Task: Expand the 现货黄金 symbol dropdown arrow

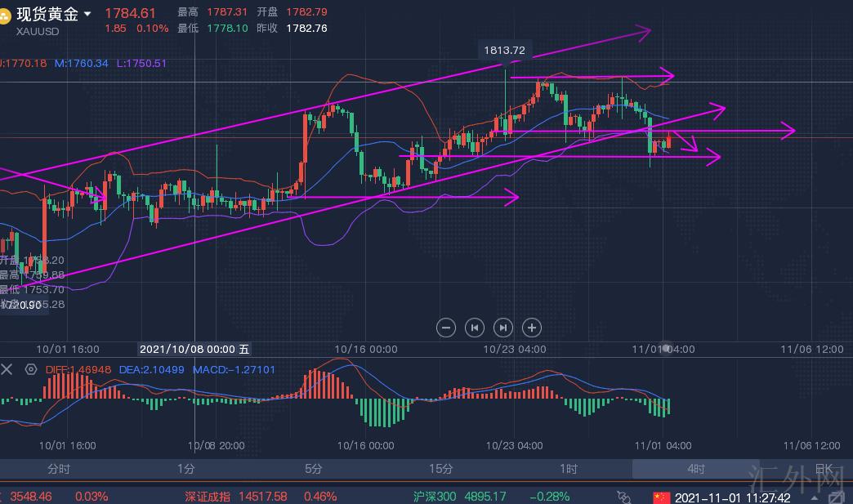Action: point(87,14)
